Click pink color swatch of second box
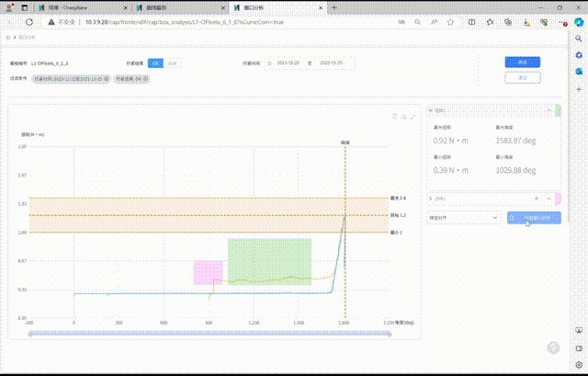The width and height of the screenshot is (588, 376). coord(558,199)
